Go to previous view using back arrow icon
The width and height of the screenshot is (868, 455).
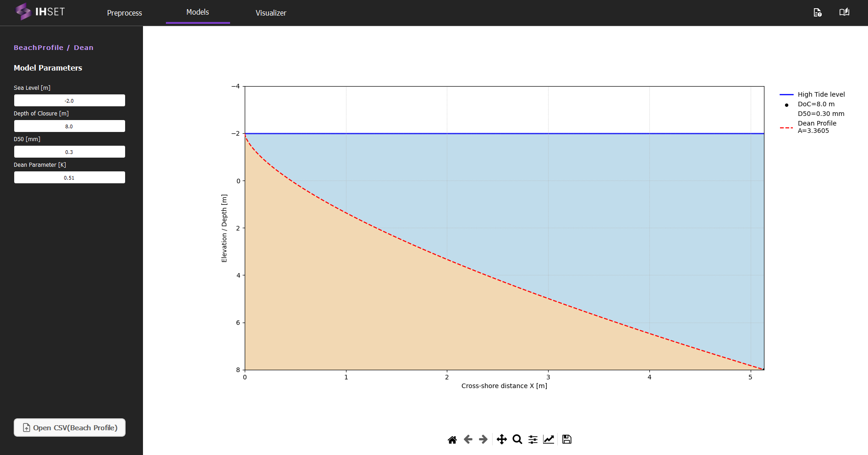[467, 439]
